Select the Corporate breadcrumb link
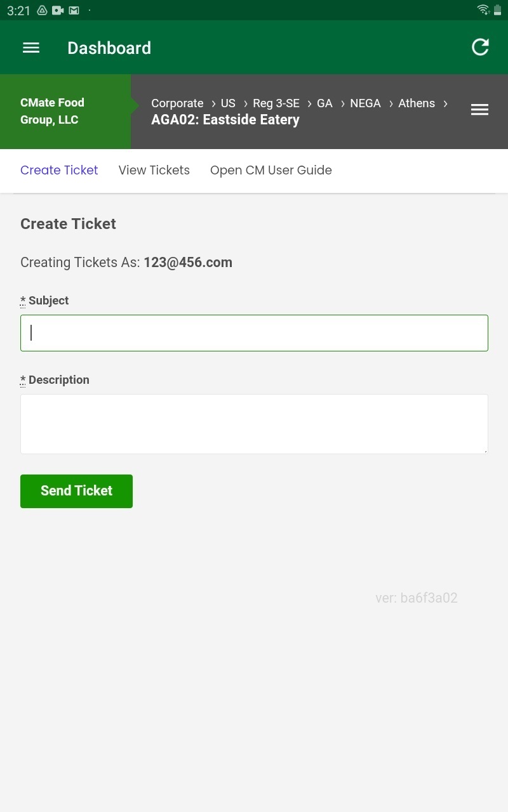The image size is (508, 812). 177,103
